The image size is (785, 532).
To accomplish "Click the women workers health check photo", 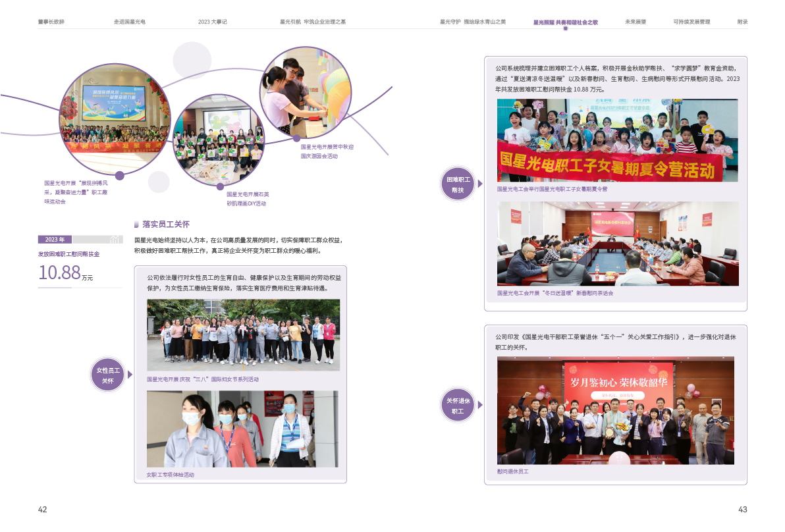I will point(242,429).
